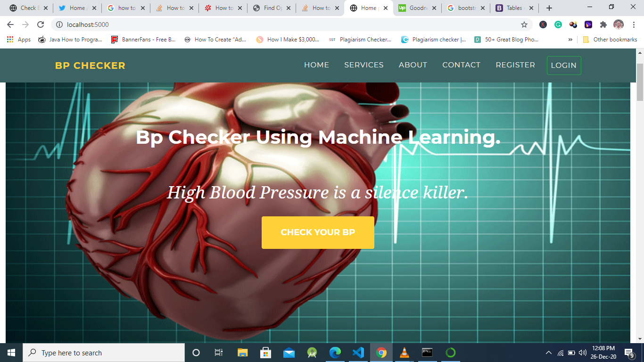The image size is (644, 362).
Task: Open Visual Studio Code from taskbar
Action: click(x=358, y=353)
